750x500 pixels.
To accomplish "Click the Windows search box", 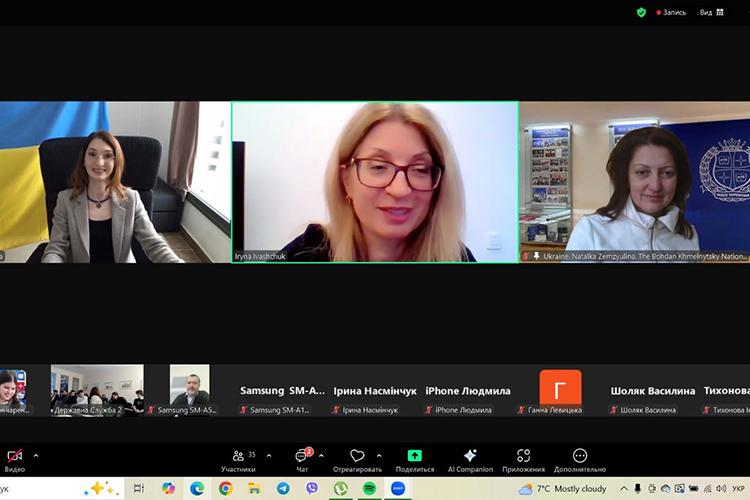I will 60,489.
